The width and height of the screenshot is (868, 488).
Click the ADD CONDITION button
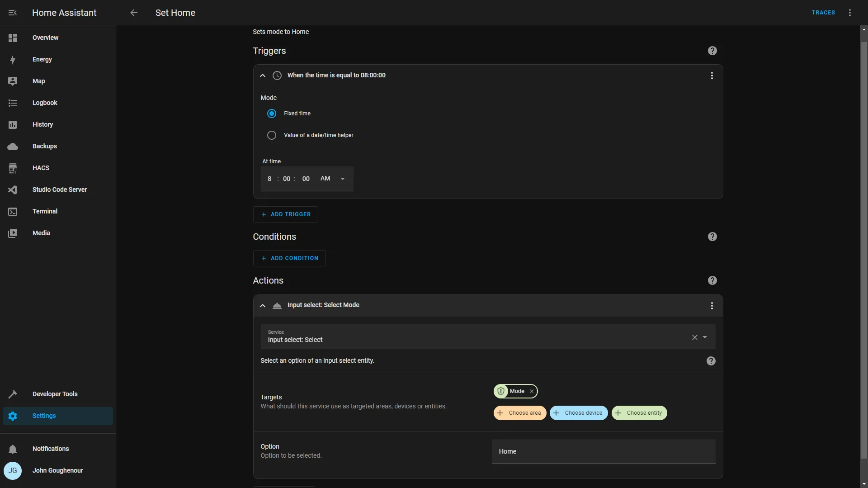click(289, 258)
